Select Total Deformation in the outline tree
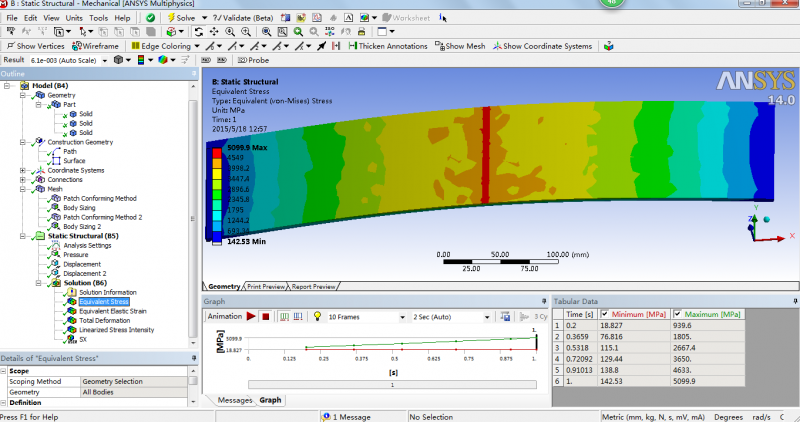800x422 pixels. [x=103, y=320]
